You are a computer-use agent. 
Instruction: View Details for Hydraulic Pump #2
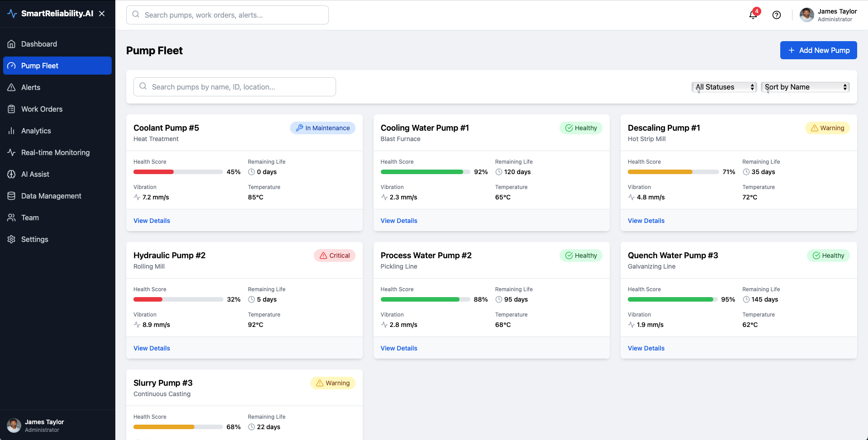click(x=152, y=348)
